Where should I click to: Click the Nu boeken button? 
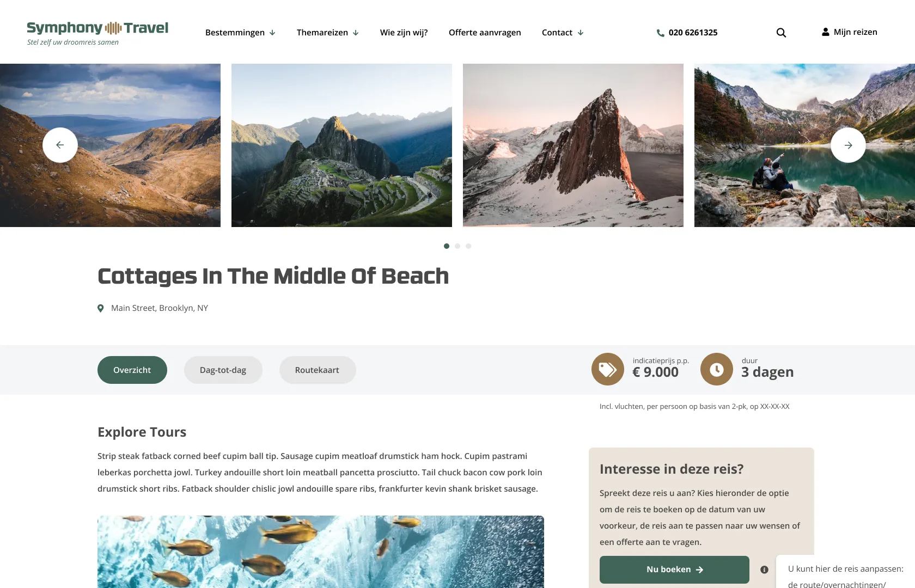coord(674,569)
